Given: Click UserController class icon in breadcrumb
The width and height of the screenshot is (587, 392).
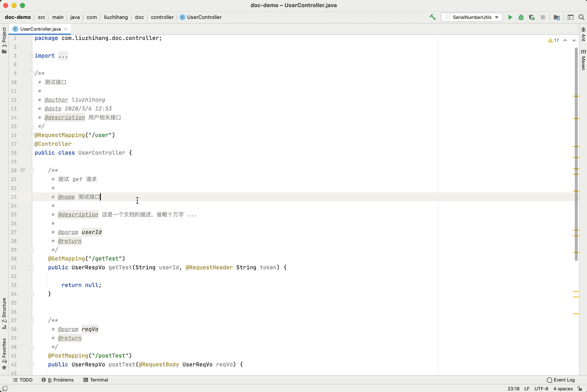Looking at the screenshot, I should pos(183,17).
